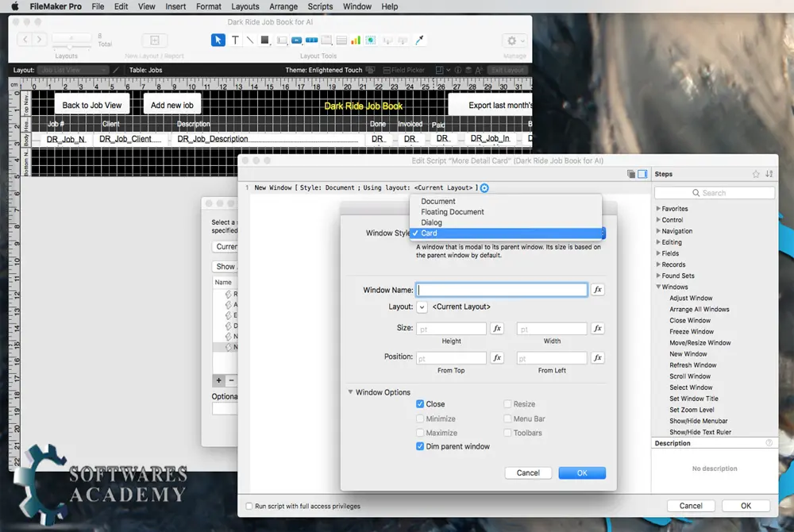Select the Chart tool
This screenshot has width=794, height=532.
pos(356,40)
